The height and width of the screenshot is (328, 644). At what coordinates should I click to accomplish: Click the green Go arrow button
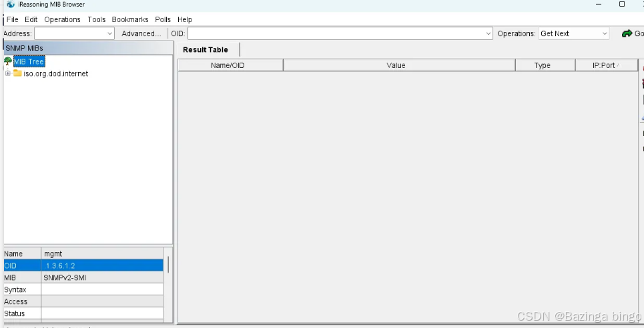[627, 33]
